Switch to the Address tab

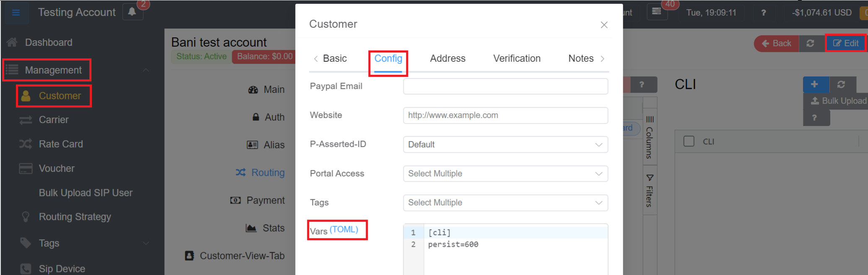447,59
